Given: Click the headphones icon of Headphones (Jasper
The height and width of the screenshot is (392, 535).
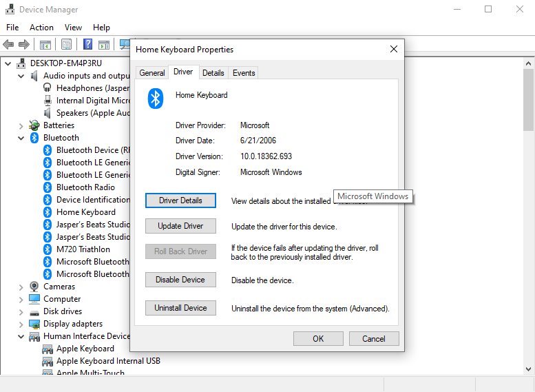Looking at the screenshot, I should coord(48,87).
